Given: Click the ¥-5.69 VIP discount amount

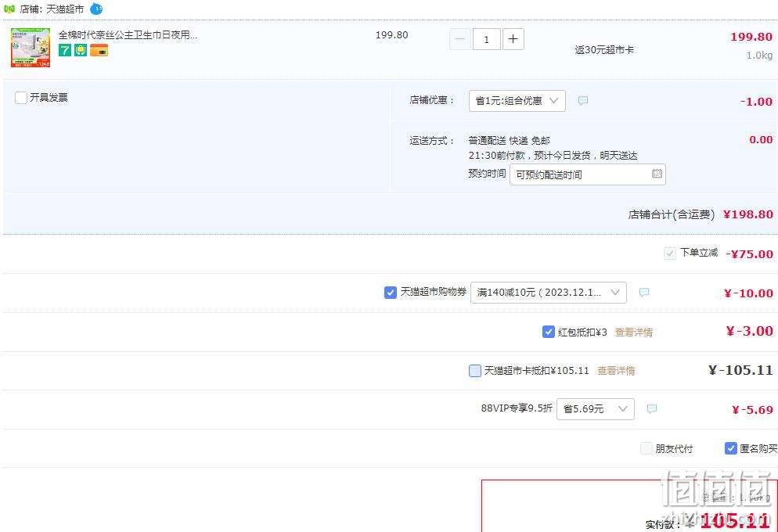Looking at the screenshot, I should pyautogui.click(x=752, y=410).
